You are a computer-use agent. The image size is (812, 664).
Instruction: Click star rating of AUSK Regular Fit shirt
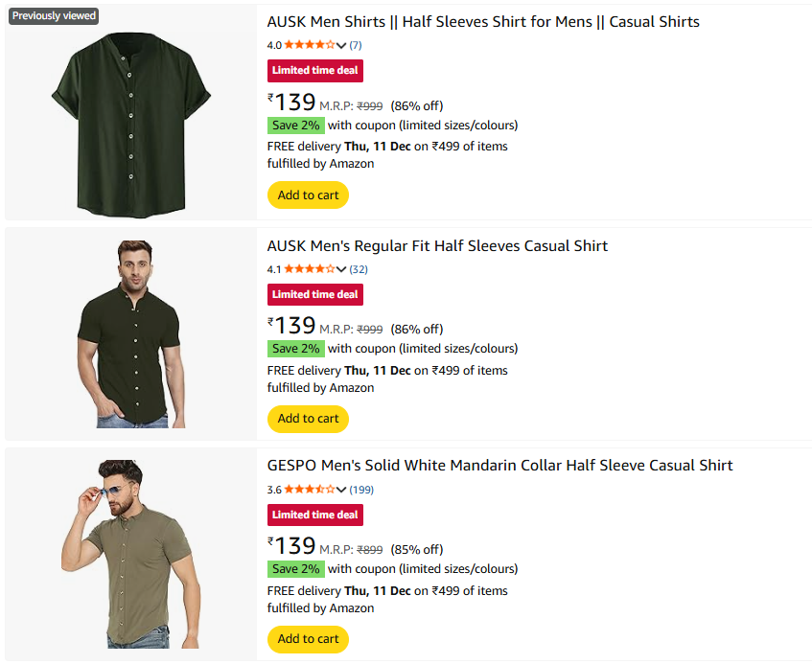click(310, 269)
